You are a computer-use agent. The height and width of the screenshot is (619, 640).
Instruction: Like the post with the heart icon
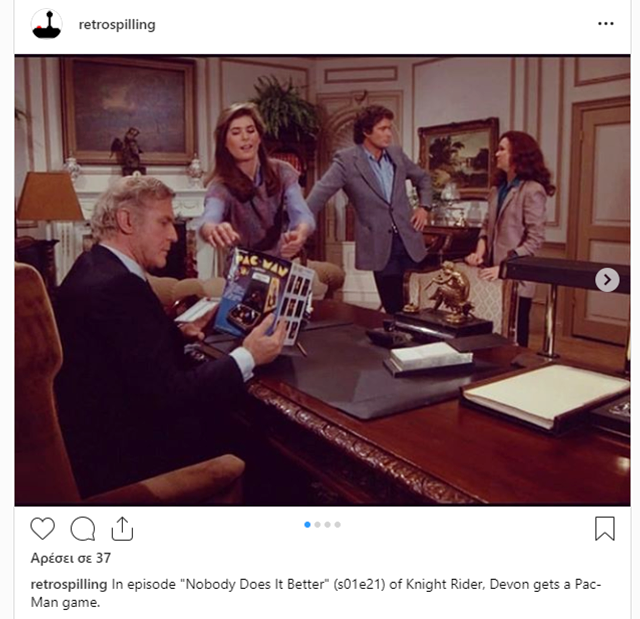coord(42,528)
